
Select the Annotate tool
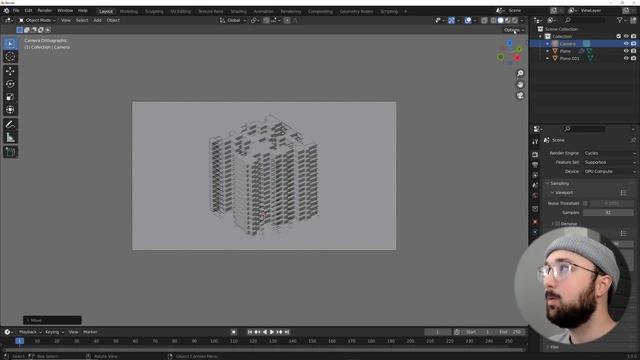point(10,124)
